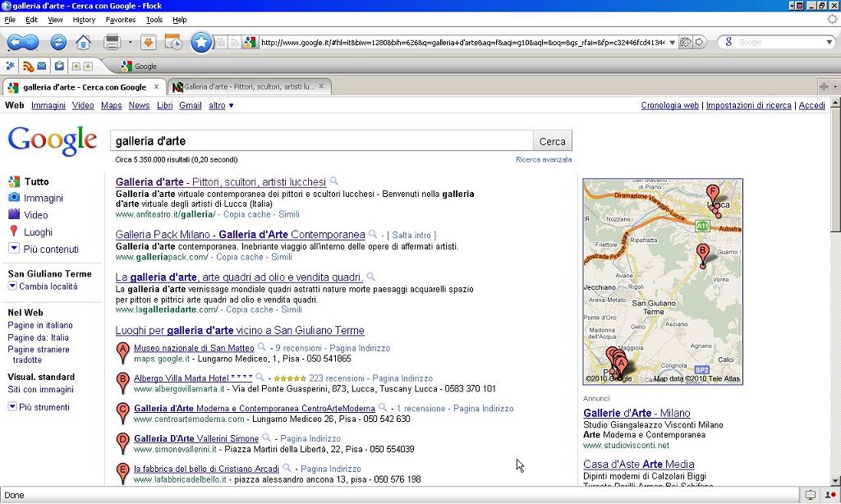This screenshot has height=504, width=841.
Task: Open the Google bookmark in favorites toolbar
Action: coord(139,66)
